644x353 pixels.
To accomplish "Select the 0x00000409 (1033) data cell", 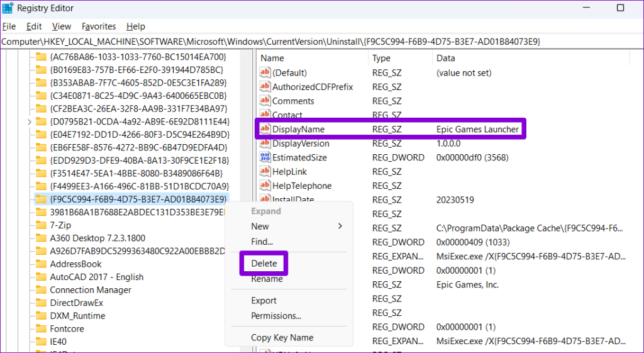I will tap(473, 242).
